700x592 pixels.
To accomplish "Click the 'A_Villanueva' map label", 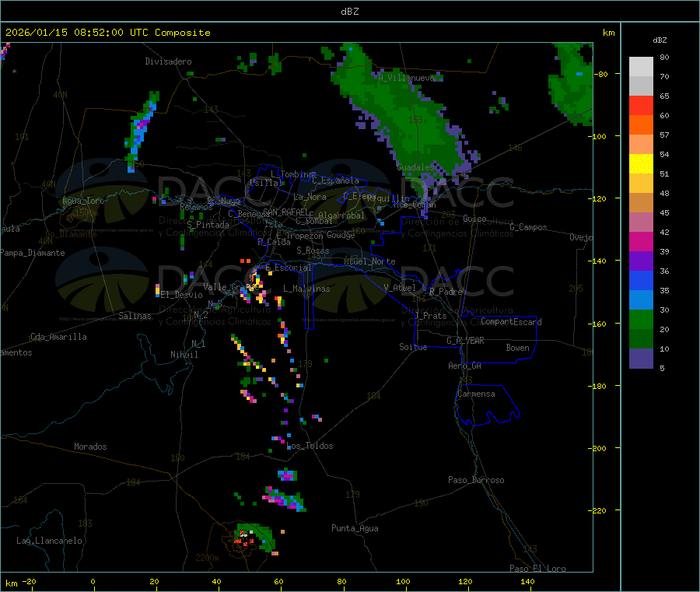I will pos(406,78).
